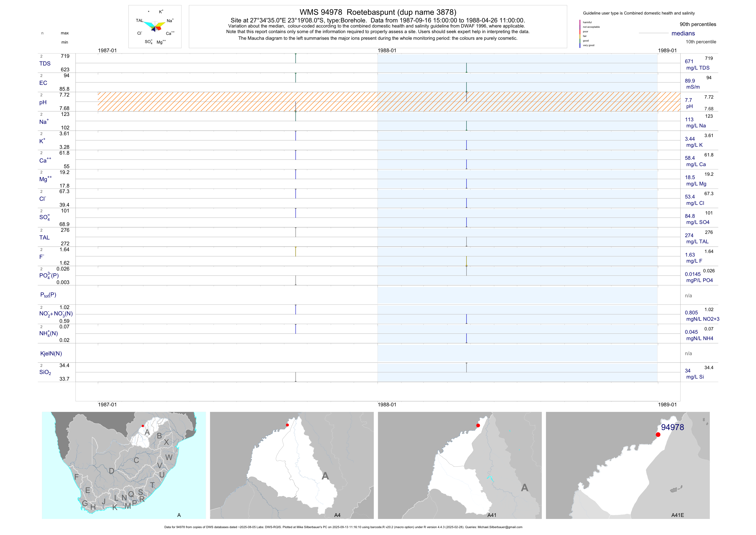Viewport: 756px width, 535px height.
Task: Click red site dot on A41 map
Action: coord(478,425)
